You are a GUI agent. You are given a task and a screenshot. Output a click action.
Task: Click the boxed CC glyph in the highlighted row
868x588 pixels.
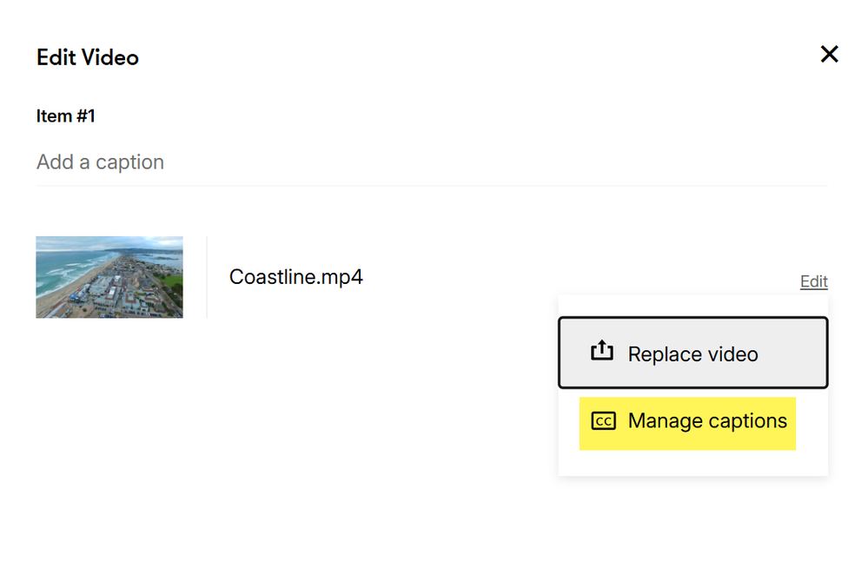(x=603, y=421)
